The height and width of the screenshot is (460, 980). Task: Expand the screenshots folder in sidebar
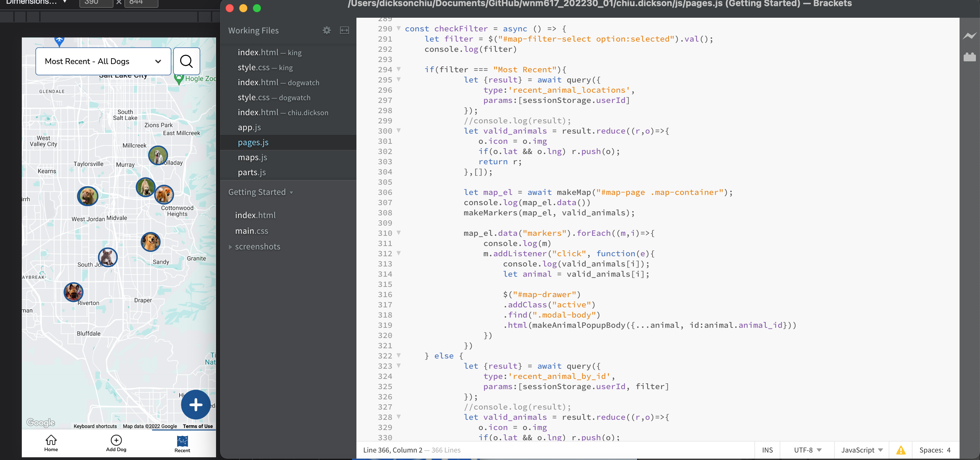[x=230, y=246]
